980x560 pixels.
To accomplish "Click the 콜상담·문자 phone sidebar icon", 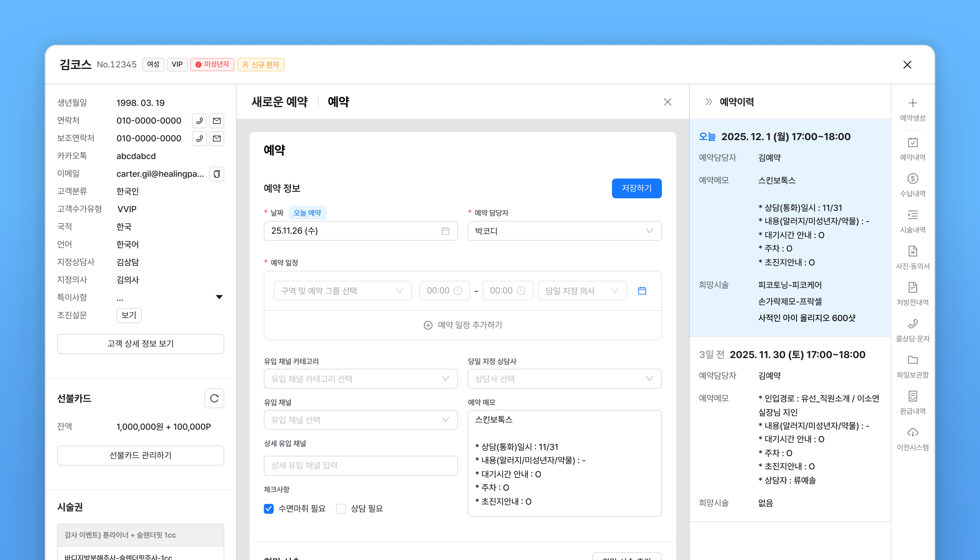I will coord(912,324).
